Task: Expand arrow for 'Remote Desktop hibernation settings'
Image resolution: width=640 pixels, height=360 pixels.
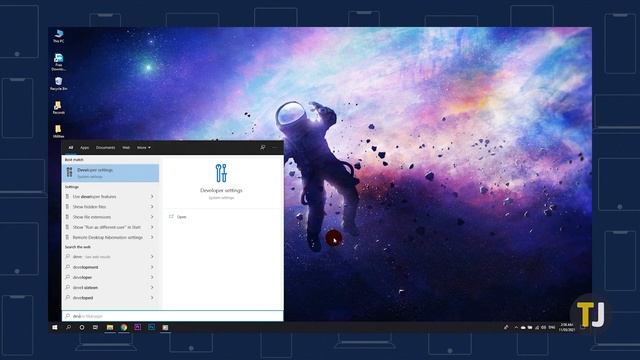Action: pos(152,237)
